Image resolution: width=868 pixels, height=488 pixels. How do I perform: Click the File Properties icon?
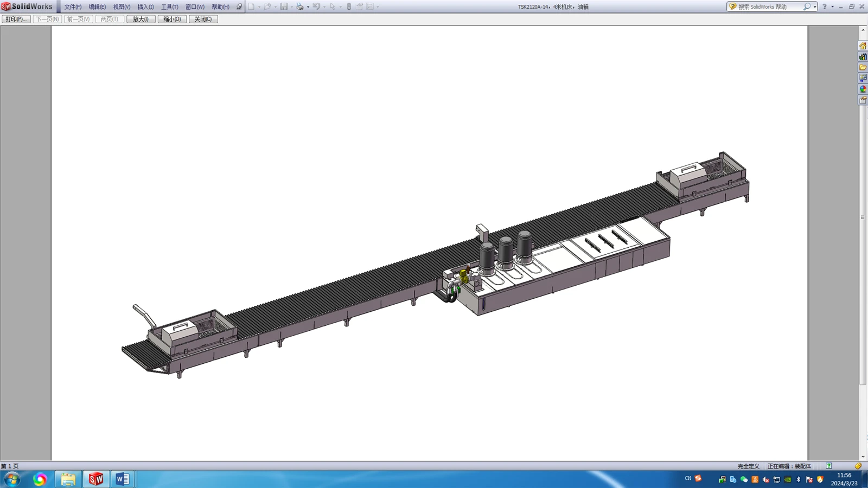click(359, 7)
